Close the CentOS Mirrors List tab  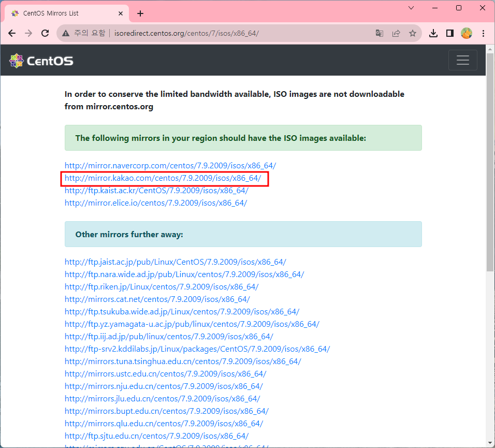[121, 13]
